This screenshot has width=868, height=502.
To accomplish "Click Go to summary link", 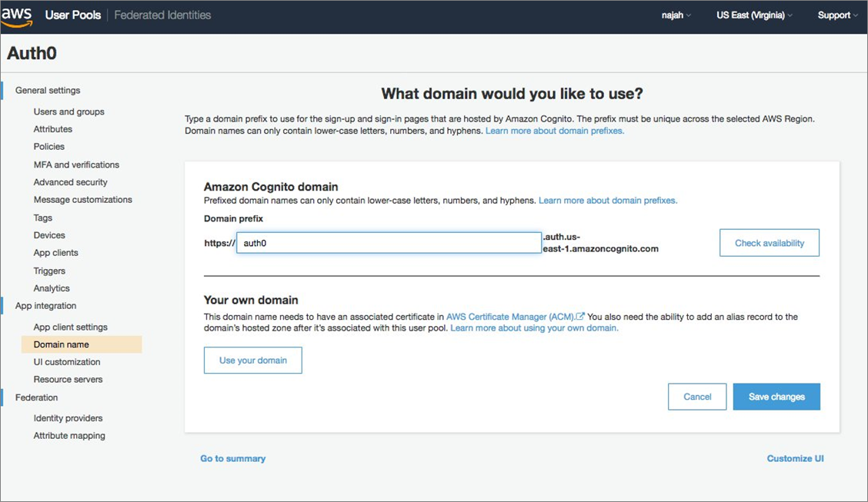I will point(233,458).
